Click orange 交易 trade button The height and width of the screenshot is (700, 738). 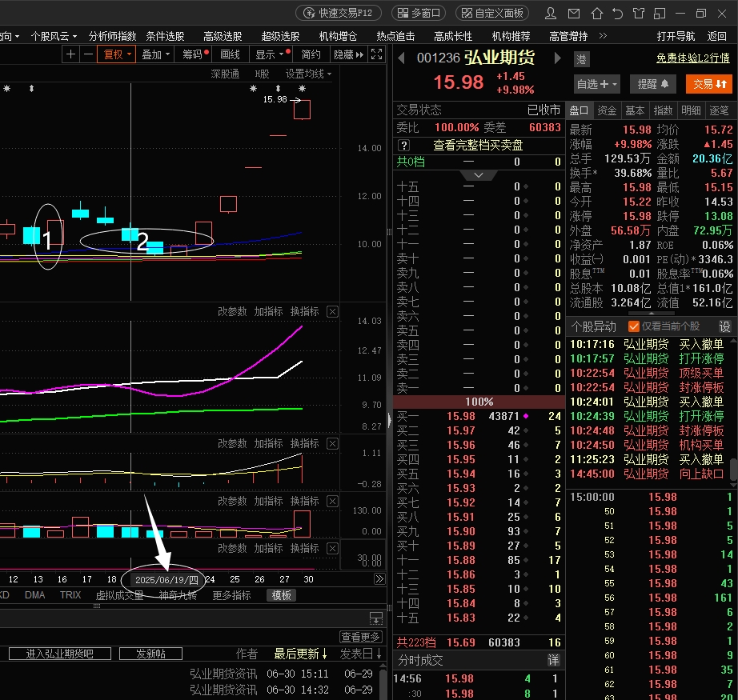tap(709, 84)
